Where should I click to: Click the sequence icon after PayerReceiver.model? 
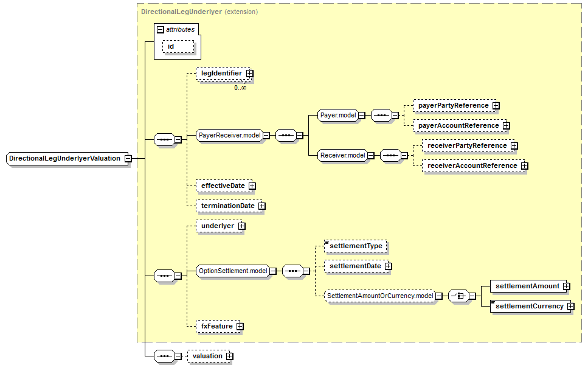click(x=285, y=136)
